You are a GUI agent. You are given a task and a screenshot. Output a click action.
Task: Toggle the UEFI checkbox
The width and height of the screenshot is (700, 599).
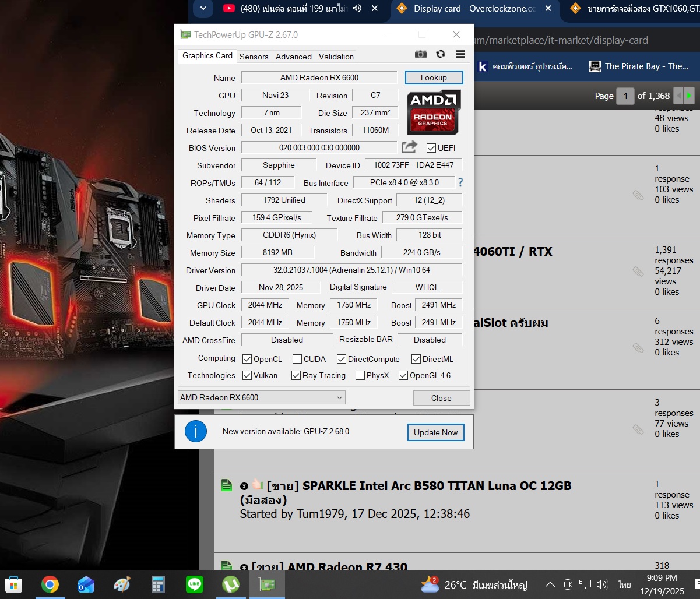tap(431, 148)
